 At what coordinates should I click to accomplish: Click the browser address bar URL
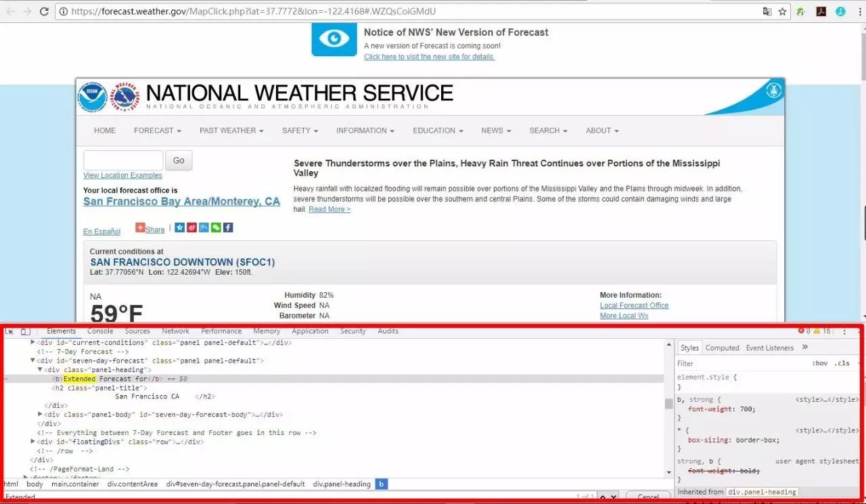(x=253, y=12)
